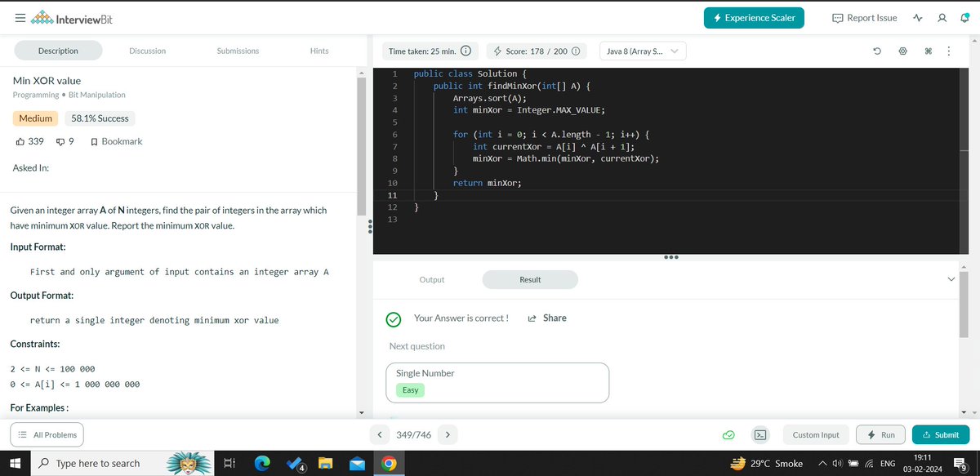
Task: Switch to Chrome in taskbar
Action: 389,463
